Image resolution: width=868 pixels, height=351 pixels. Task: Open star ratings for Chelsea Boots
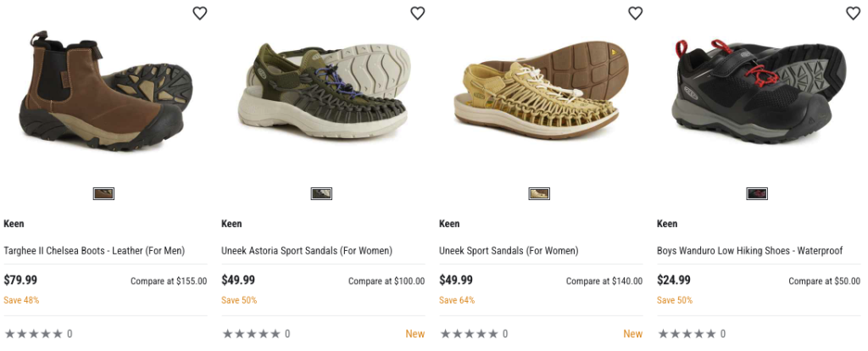coord(34,334)
